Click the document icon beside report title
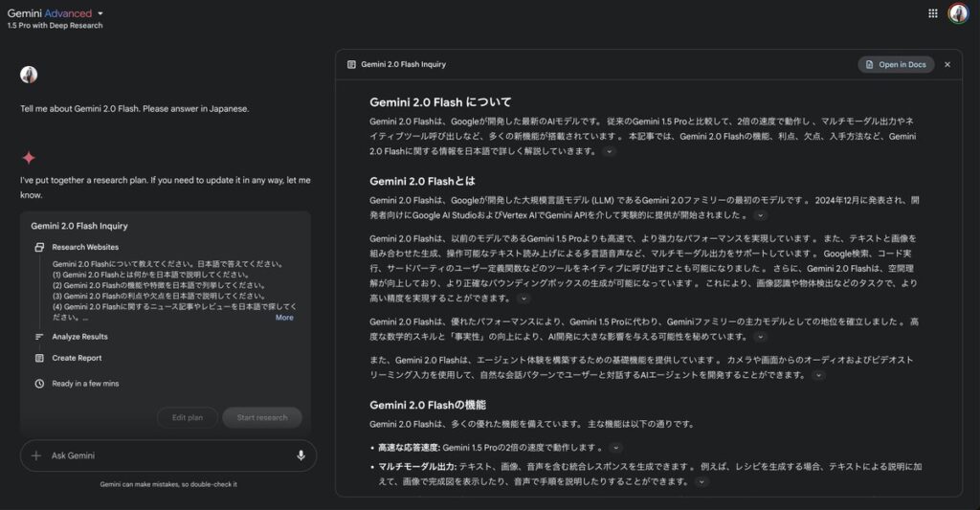The image size is (980, 510). coord(351,64)
